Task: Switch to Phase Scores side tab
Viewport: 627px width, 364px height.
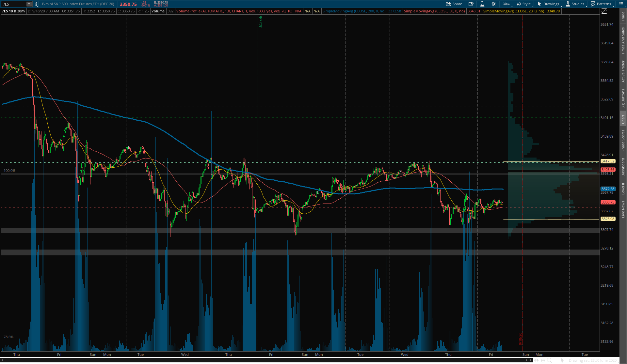Action: 623,141
